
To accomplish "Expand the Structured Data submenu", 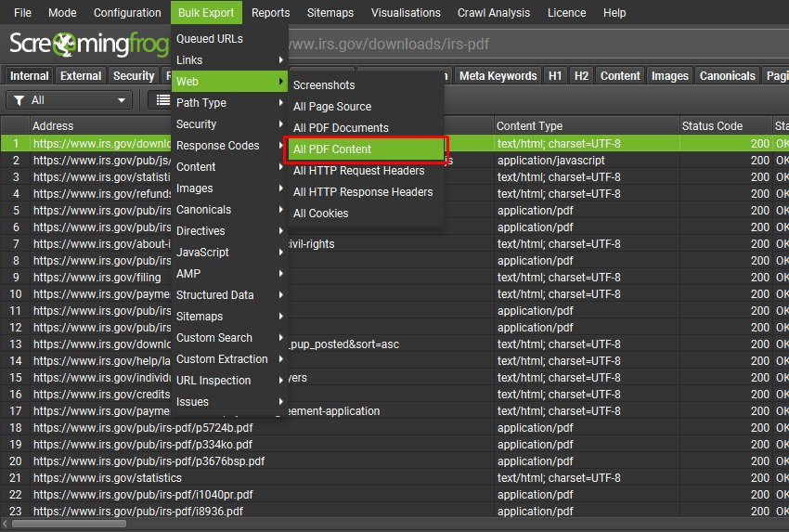I will click(229, 295).
